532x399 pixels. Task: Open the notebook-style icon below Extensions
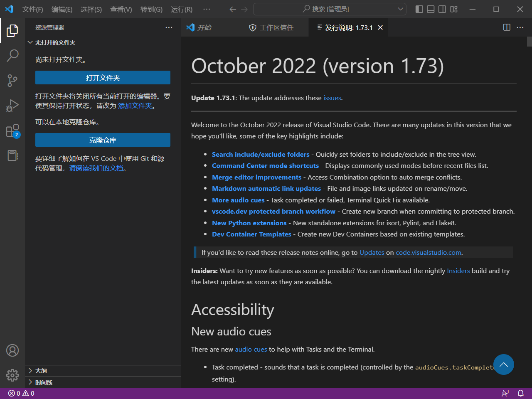[12, 155]
